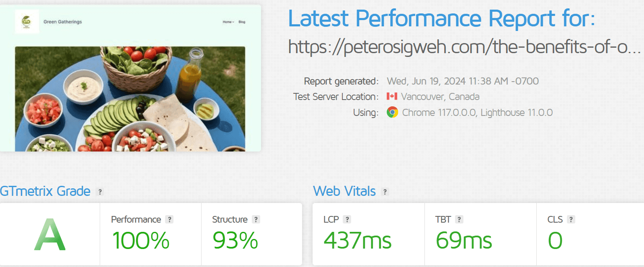Open the Structure score help tooltip icon
644x267 pixels.
[x=256, y=220]
